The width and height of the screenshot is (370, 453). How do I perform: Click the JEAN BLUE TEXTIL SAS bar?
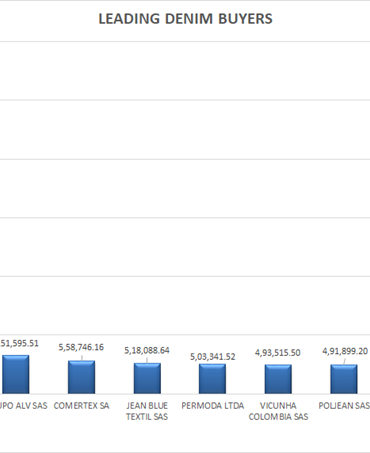click(x=147, y=378)
